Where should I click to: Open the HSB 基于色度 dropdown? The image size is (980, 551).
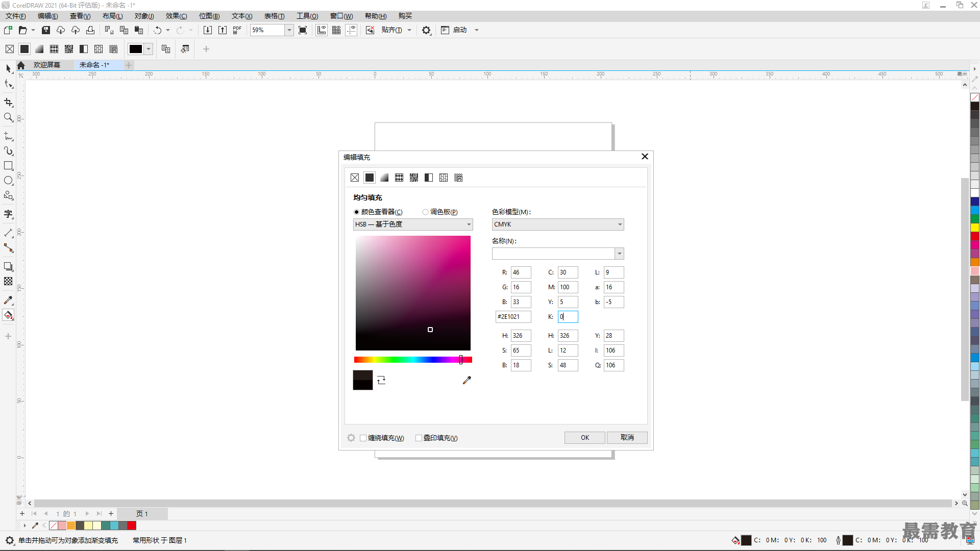tap(413, 224)
